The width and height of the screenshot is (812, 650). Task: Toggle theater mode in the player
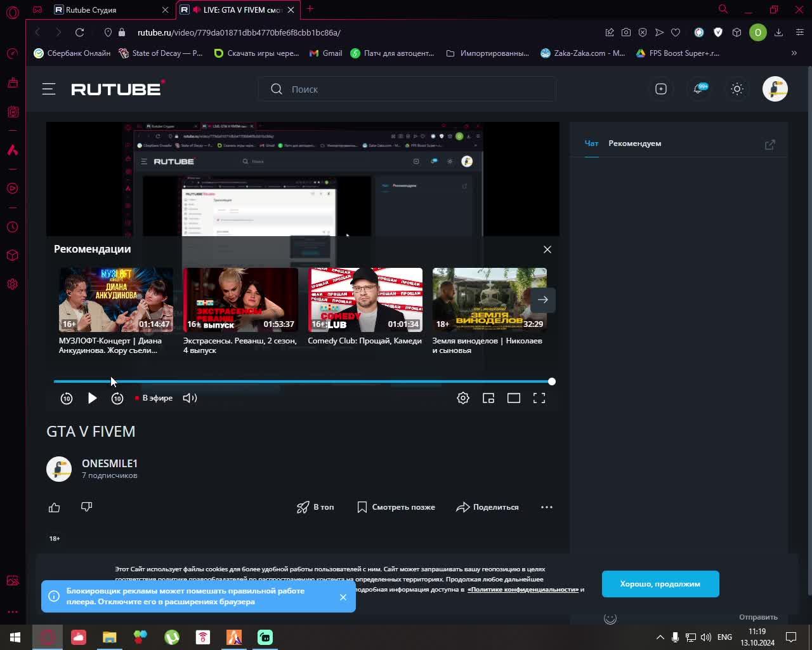(514, 398)
